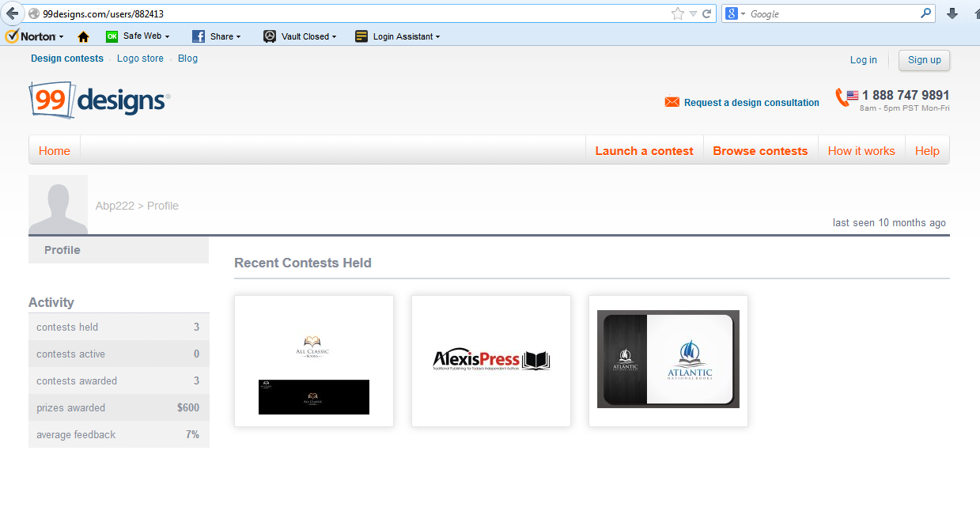Click the browser back arrow button
This screenshot has width=980, height=511.
pos(12,13)
